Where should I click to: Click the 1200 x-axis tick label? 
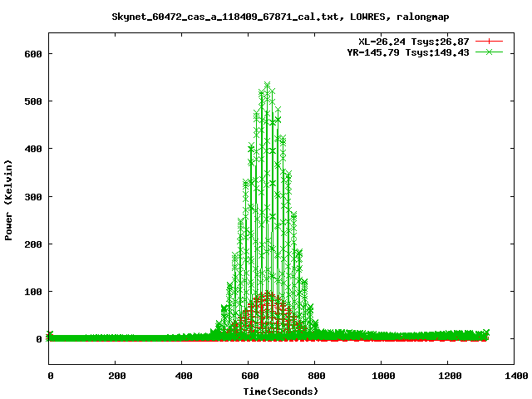coord(449,376)
